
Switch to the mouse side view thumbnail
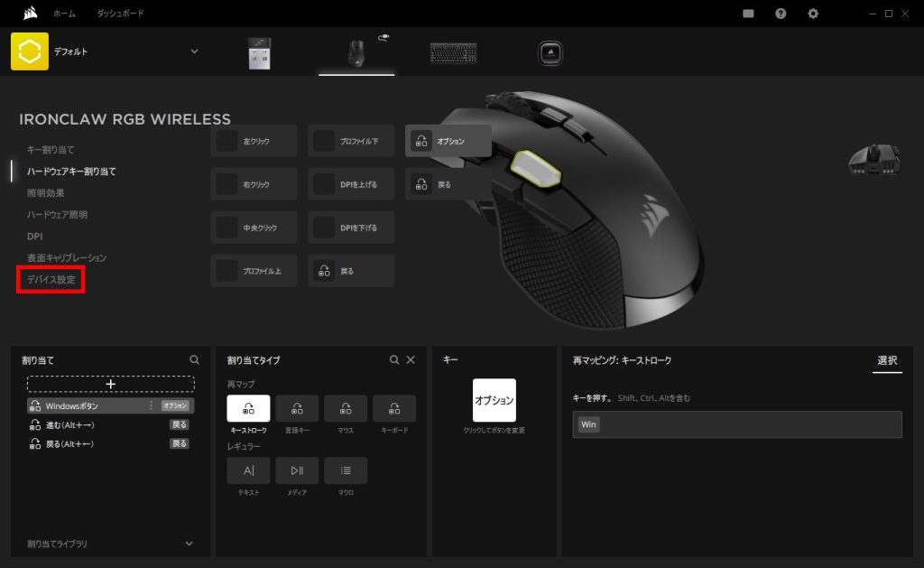[874, 159]
